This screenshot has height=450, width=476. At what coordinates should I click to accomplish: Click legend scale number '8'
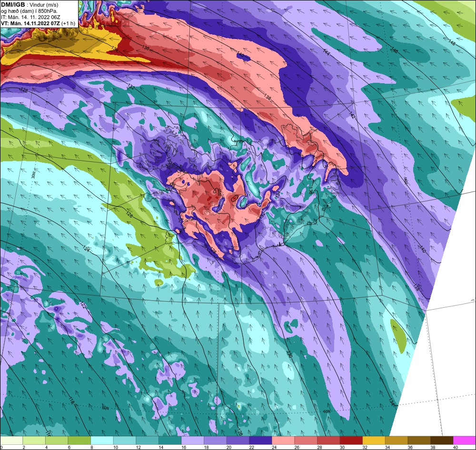click(x=92, y=447)
